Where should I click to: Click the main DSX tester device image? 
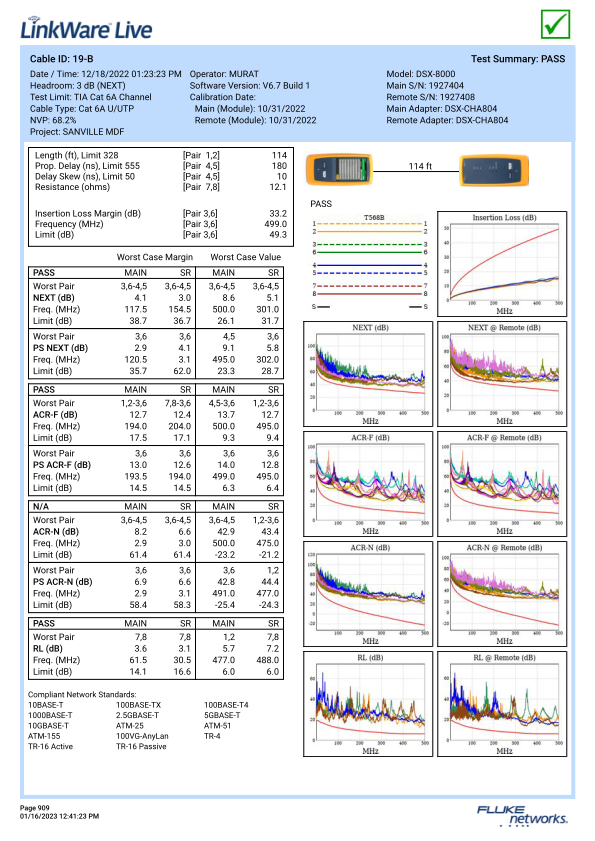click(339, 169)
